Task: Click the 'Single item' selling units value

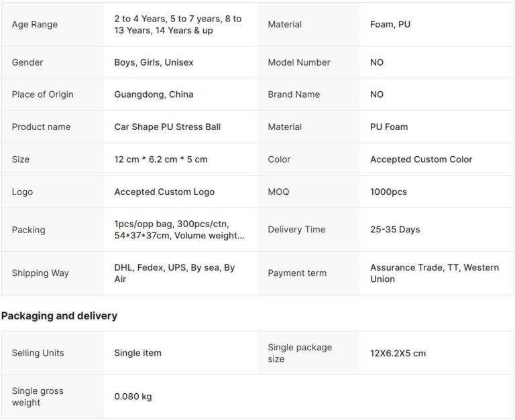Action: coord(137,353)
